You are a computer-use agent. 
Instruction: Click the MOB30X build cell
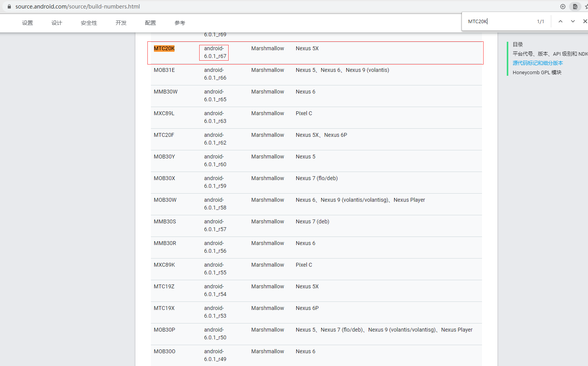(x=164, y=178)
